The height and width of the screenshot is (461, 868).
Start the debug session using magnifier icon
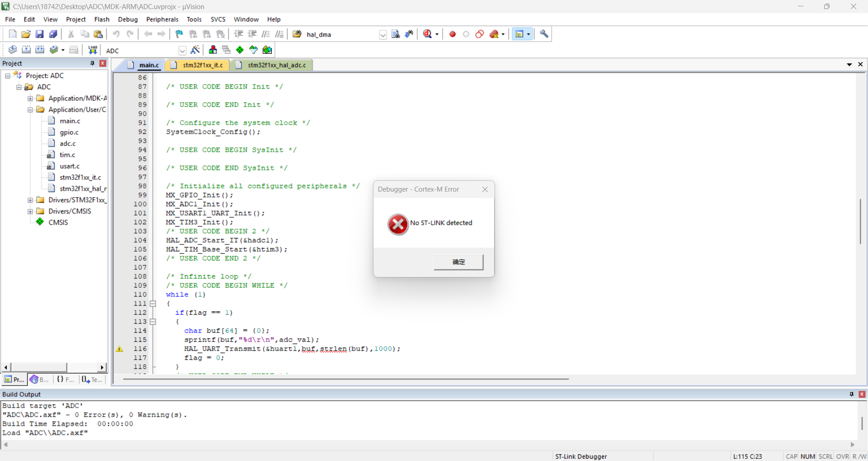(428, 34)
